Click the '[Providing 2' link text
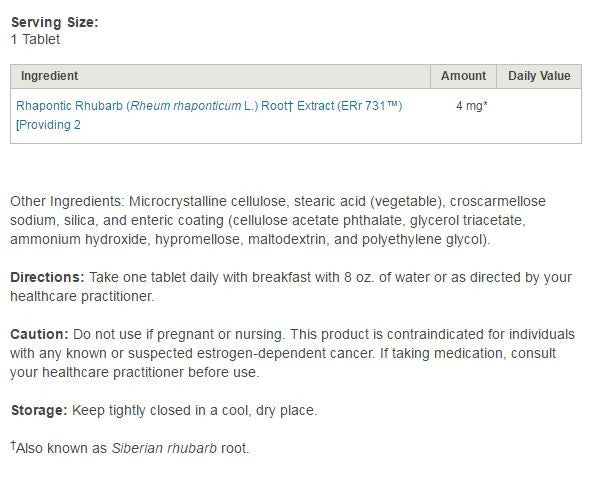590x481 pixels. point(48,125)
